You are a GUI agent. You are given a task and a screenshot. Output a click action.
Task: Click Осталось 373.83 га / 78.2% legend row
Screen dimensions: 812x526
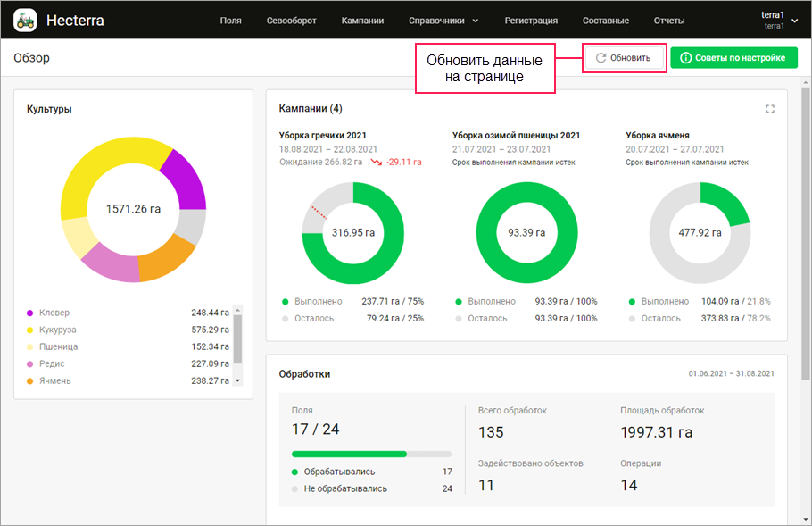(700, 319)
